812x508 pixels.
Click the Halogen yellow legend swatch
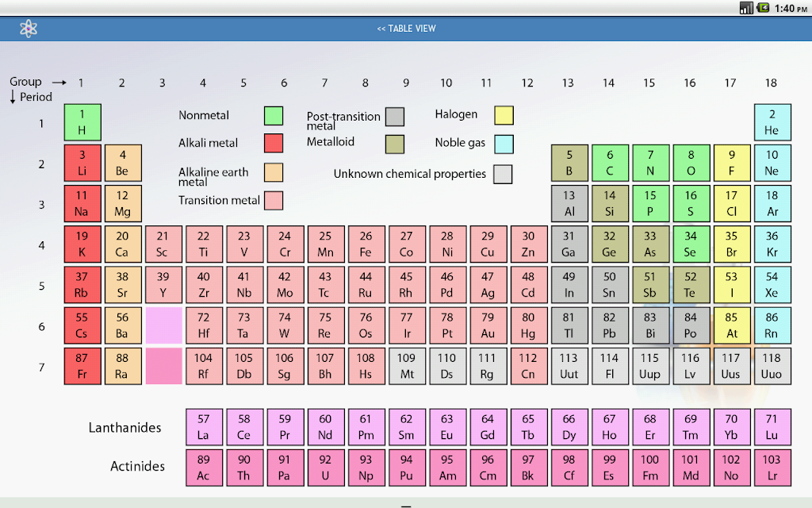click(504, 115)
